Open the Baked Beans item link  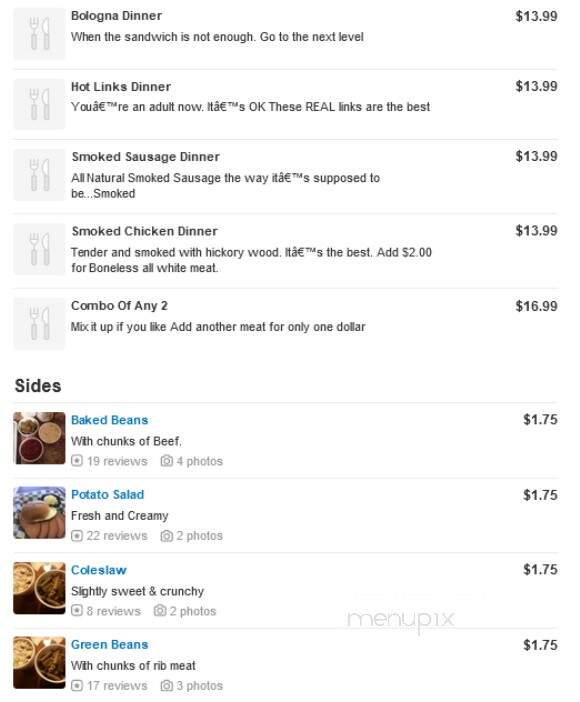point(110,420)
